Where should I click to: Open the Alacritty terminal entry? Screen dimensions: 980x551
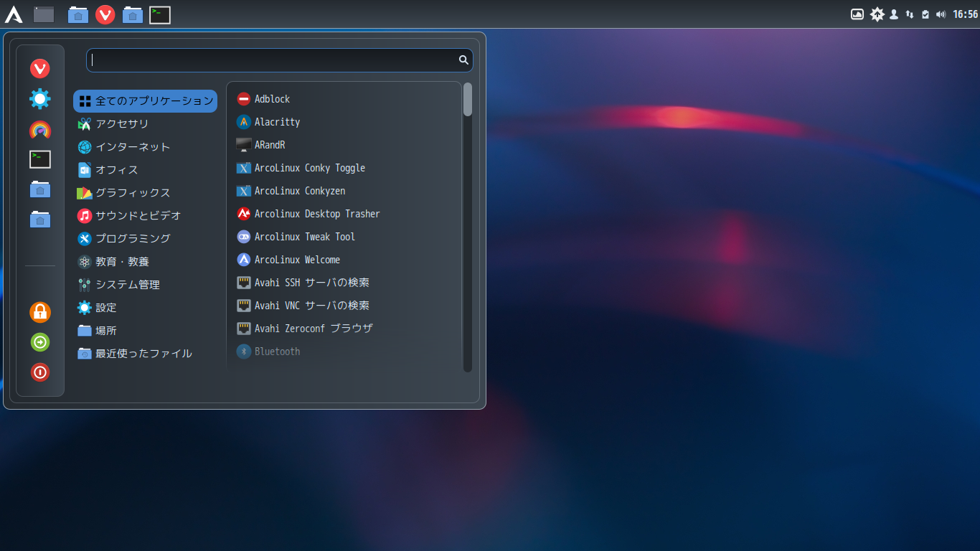pos(344,122)
